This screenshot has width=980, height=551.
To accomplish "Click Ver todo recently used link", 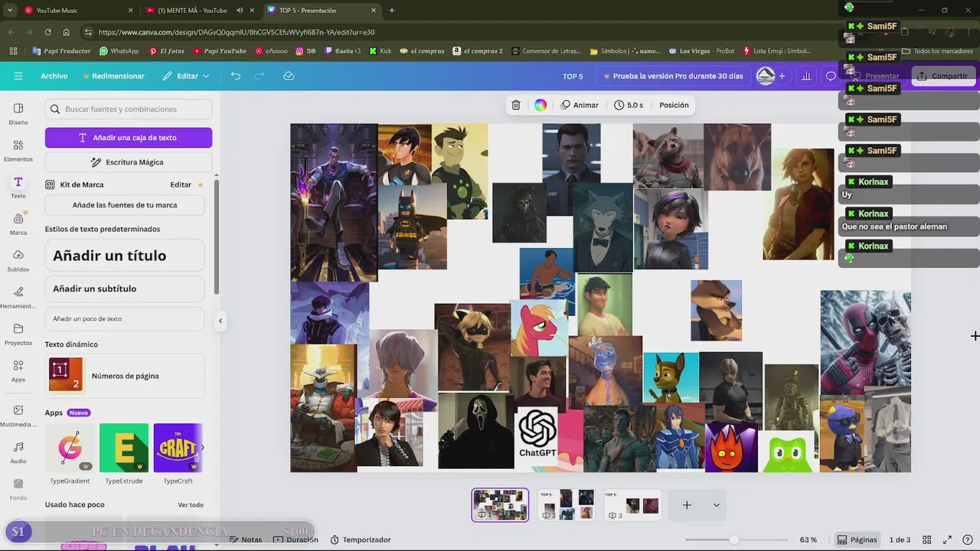I will 191,505.
